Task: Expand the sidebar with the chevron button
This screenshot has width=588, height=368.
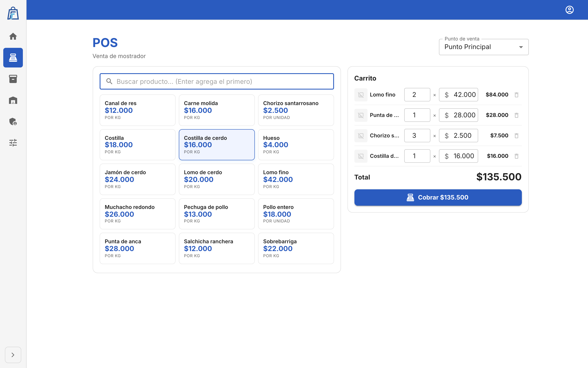Action: click(x=13, y=355)
